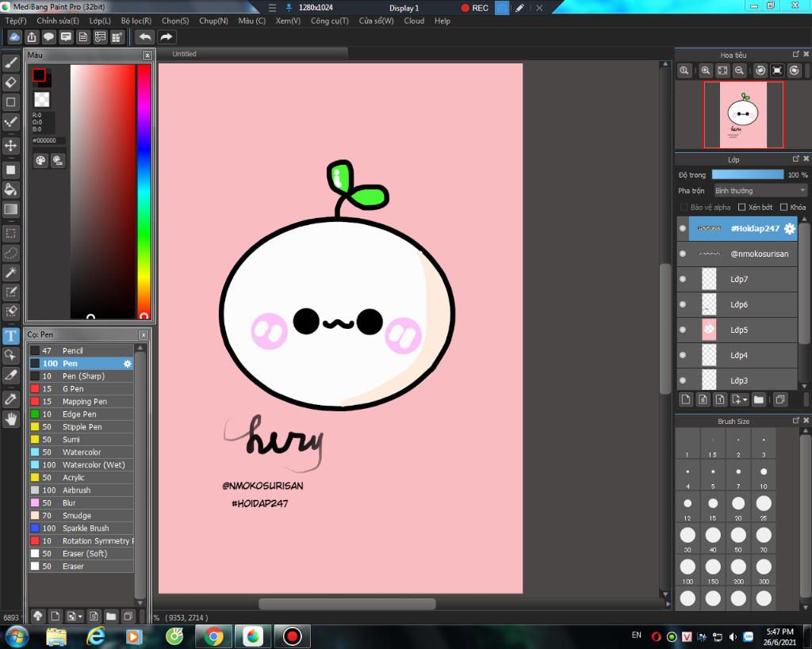Toggle visibility of layer Lớp4
Viewport: 812px width, 649px height.
pyautogui.click(x=683, y=355)
